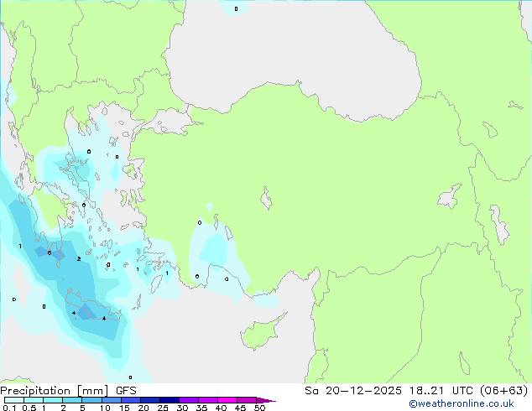This screenshot has width=532, height=411.
Task: Click the '45' legend label
Action: click(x=240, y=408)
